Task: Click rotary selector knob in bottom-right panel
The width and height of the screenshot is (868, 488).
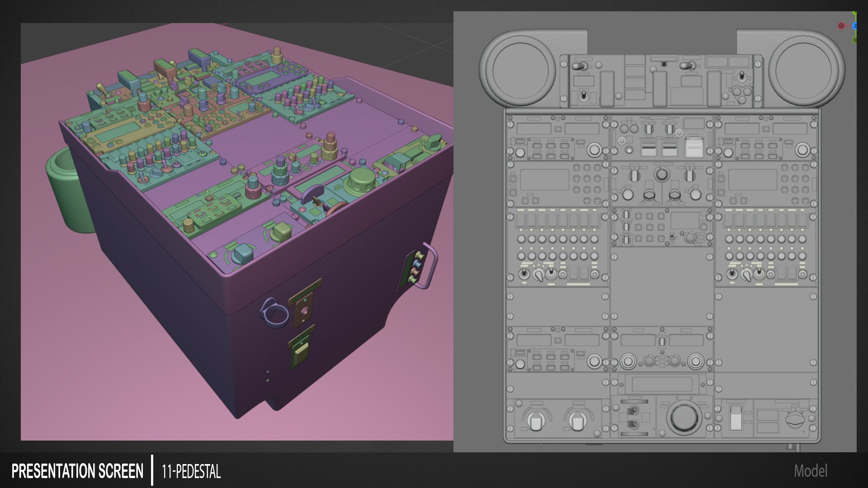Action: coord(795,419)
